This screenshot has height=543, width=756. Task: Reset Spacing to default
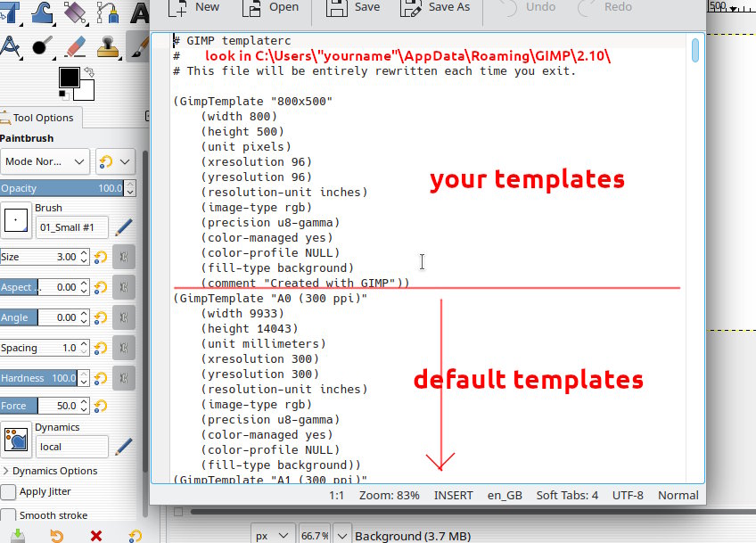pyautogui.click(x=100, y=348)
